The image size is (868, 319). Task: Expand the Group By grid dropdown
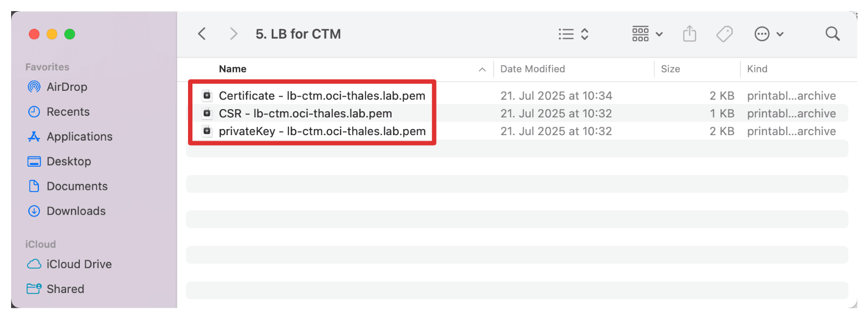[647, 34]
